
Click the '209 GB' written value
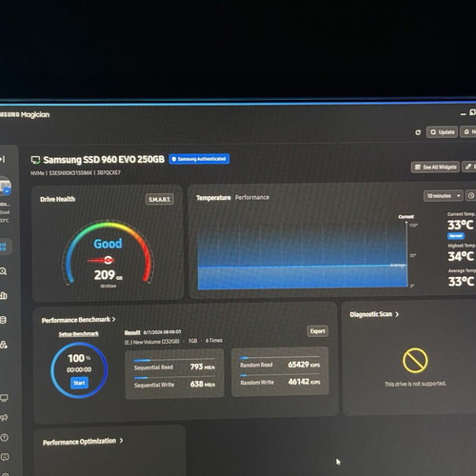(109, 275)
